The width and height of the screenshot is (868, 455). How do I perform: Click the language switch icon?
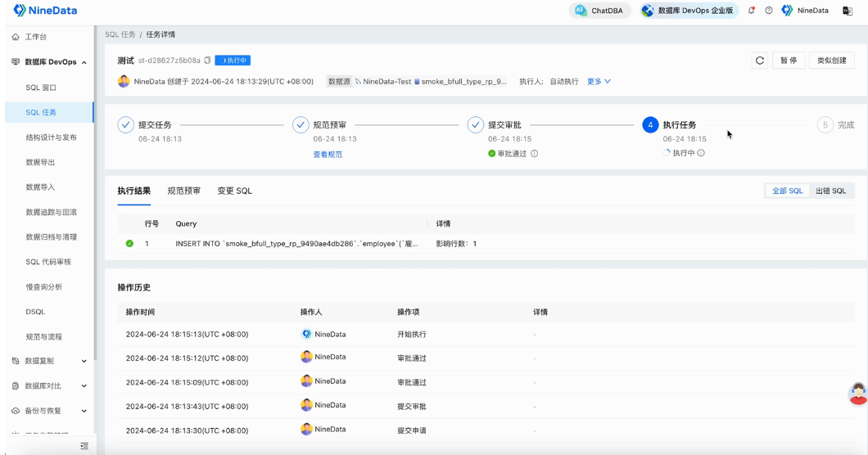click(x=848, y=11)
